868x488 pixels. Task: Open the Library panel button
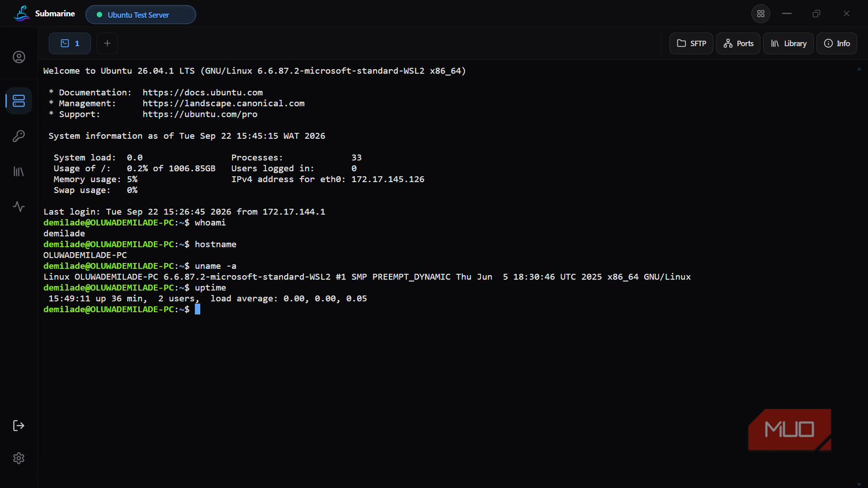pos(789,43)
